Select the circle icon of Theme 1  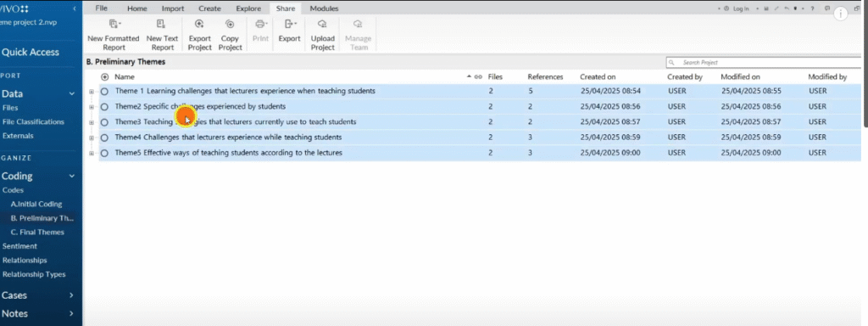104,91
